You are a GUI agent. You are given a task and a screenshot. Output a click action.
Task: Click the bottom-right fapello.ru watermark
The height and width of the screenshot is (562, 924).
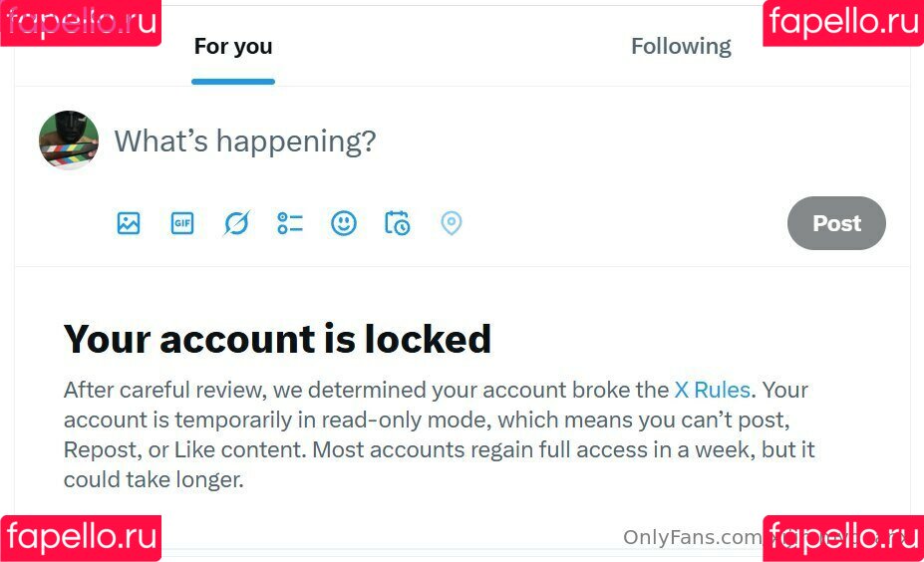coord(842,538)
